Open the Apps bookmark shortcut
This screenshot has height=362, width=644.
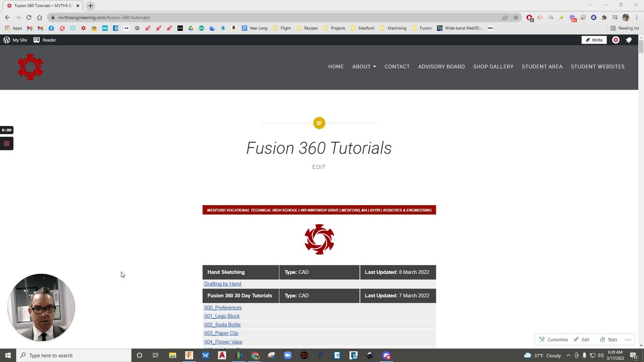pyautogui.click(x=14, y=28)
